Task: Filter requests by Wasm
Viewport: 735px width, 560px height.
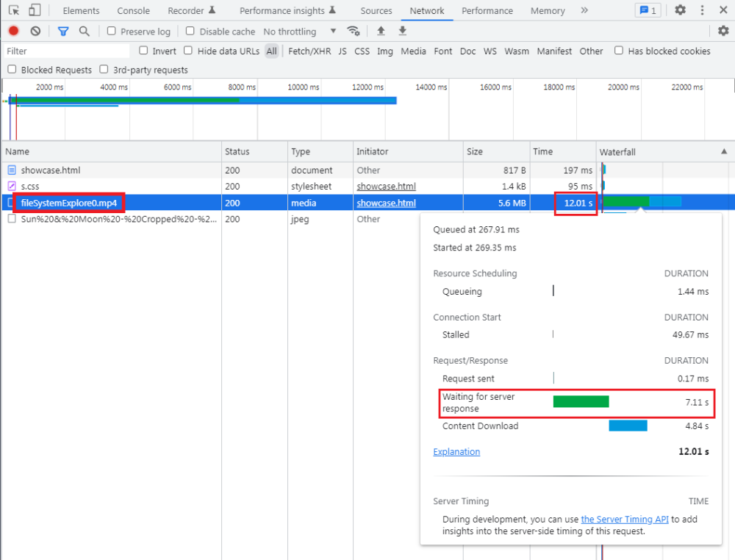Action: click(517, 51)
